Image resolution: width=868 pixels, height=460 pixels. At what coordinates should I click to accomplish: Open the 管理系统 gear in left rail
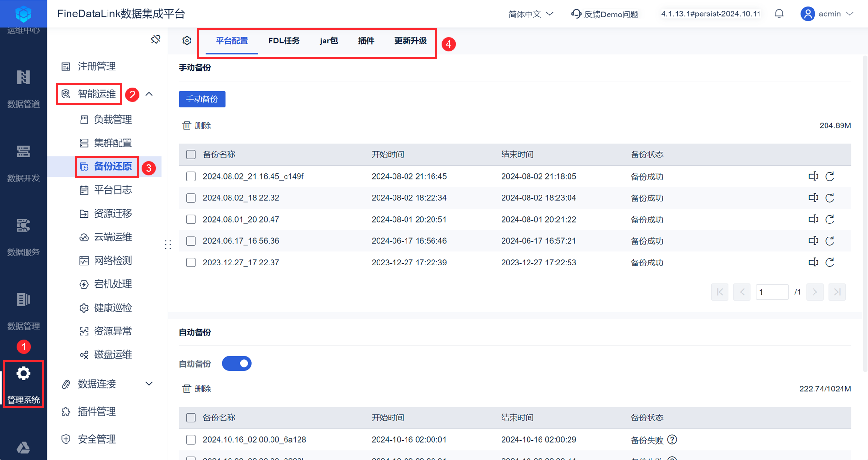[23, 384]
